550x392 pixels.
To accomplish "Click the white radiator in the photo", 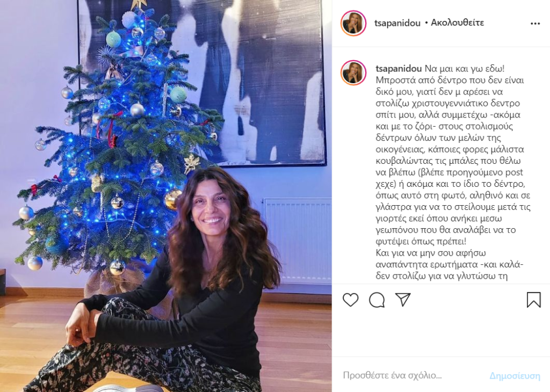I will (x=298, y=241).
